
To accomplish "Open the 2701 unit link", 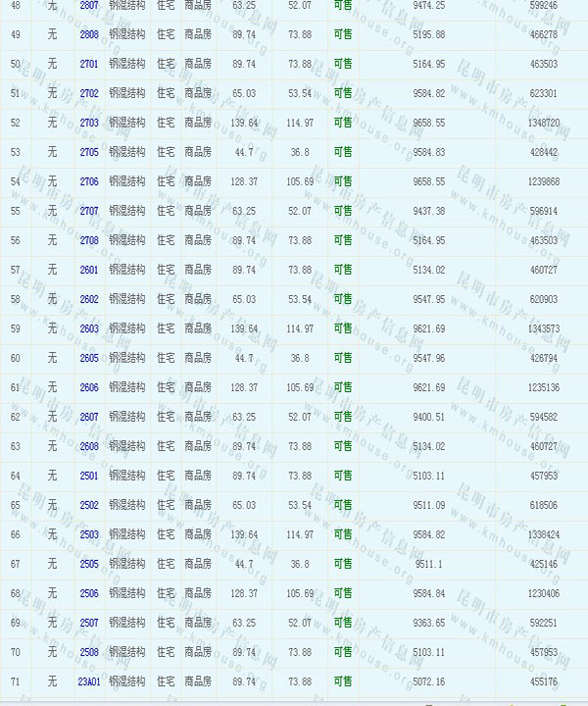I will pos(89,64).
